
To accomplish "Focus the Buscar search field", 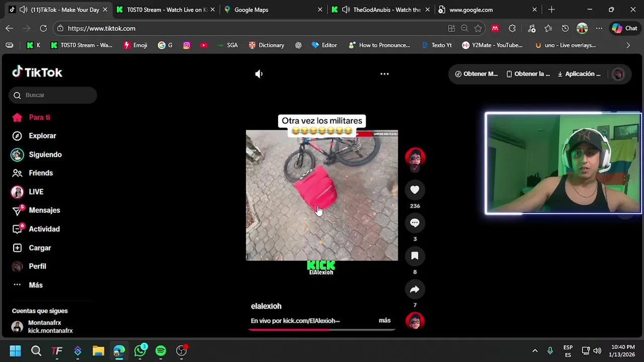I will [x=53, y=95].
